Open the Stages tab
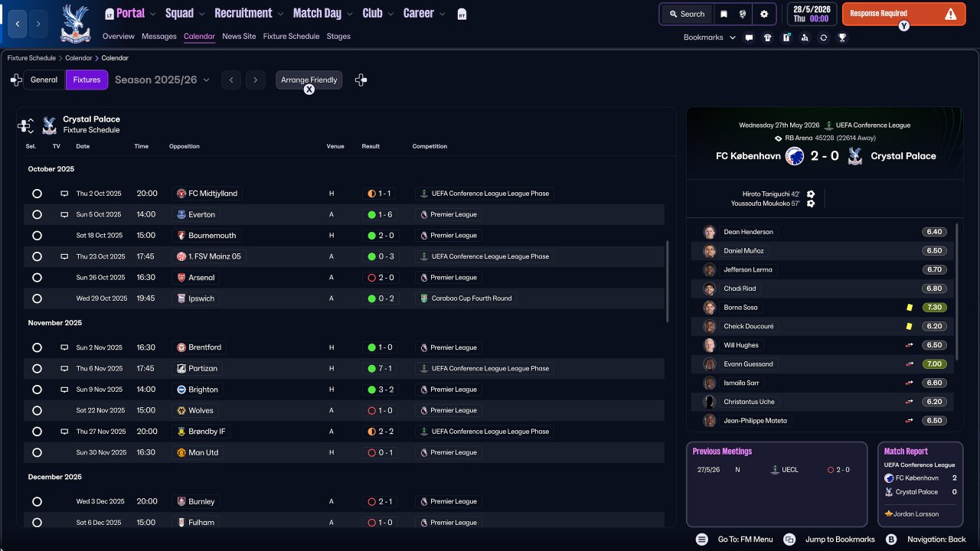980x551 pixels. point(338,36)
